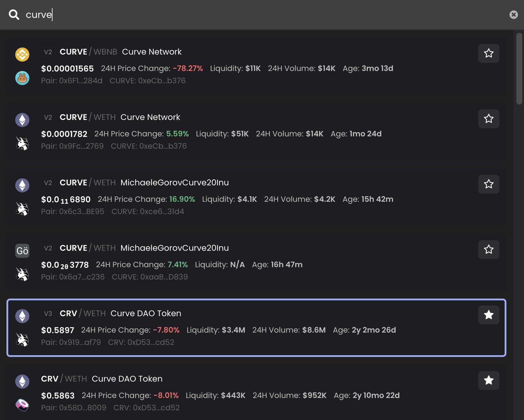This screenshot has width=524, height=420.
Task: Click the results list scrollbar thumb
Action: pos(519,68)
